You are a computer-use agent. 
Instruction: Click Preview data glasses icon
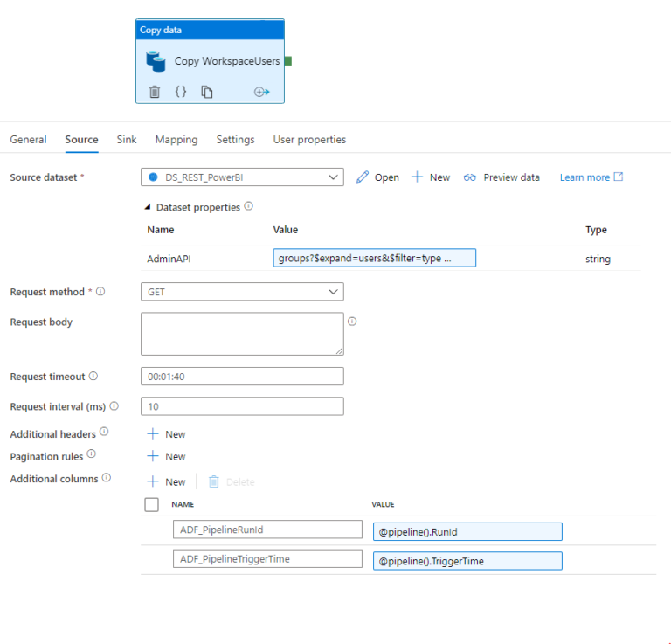(x=470, y=177)
